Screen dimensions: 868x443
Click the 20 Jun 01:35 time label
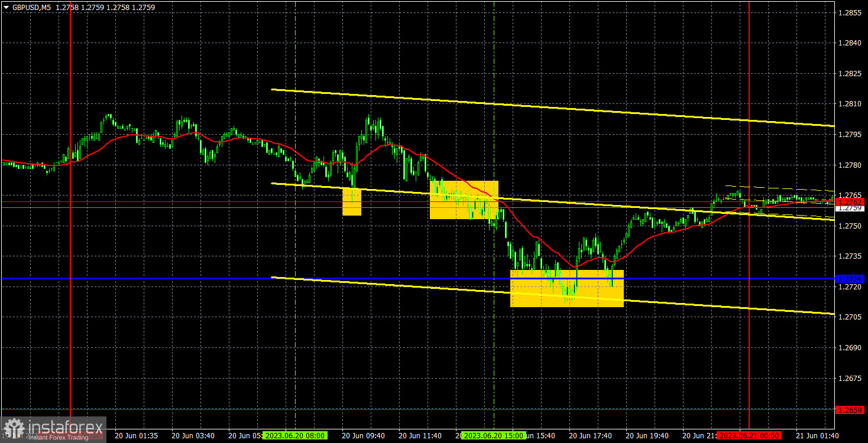(x=136, y=435)
